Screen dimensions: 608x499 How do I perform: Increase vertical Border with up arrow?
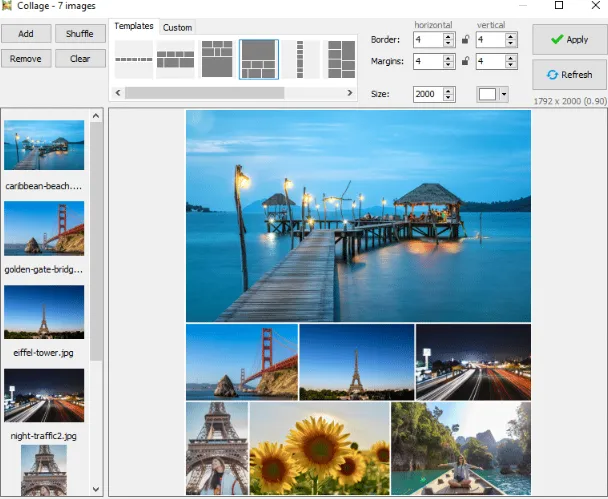tap(511, 36)
